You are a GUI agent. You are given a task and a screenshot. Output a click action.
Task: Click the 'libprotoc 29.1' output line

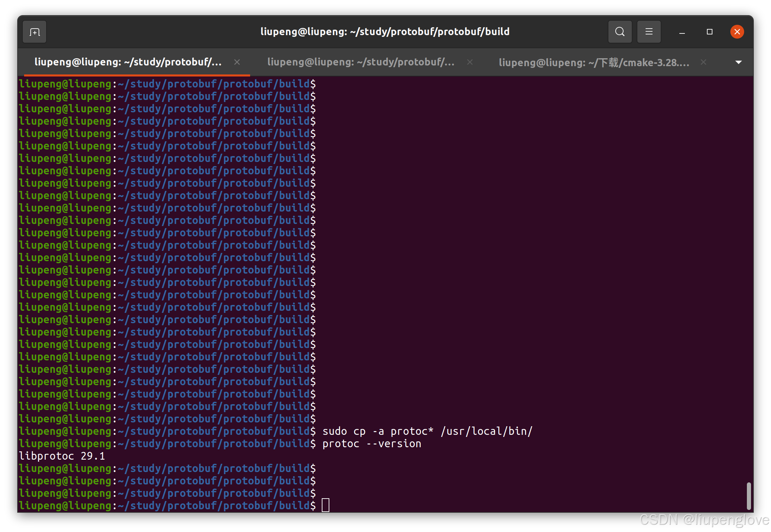click(62, 456)
